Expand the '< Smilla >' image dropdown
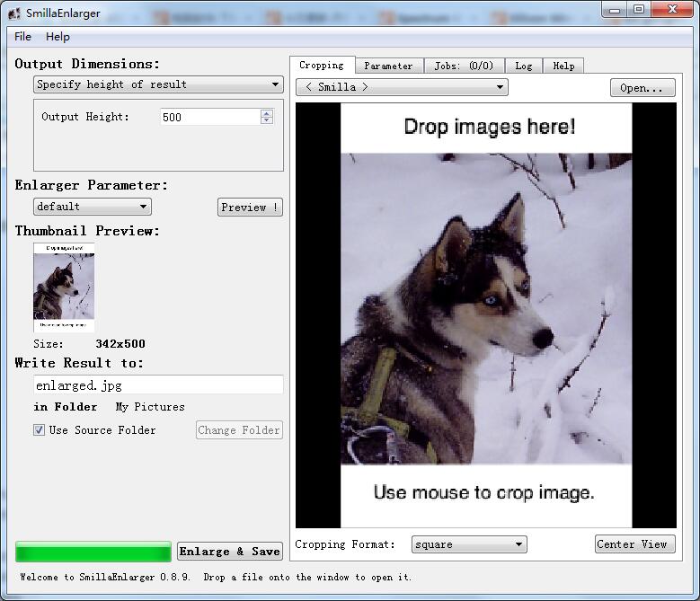 (402, 87)
